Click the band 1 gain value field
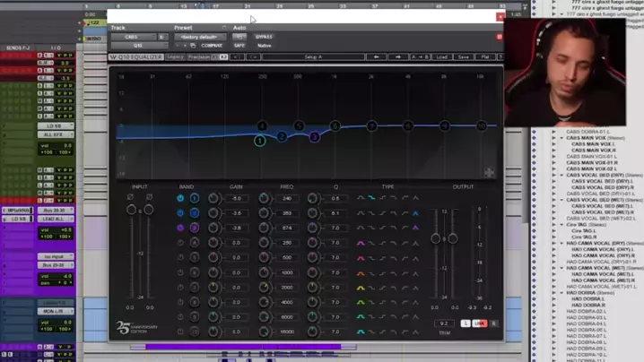The image size is (644, 362). 237,198
